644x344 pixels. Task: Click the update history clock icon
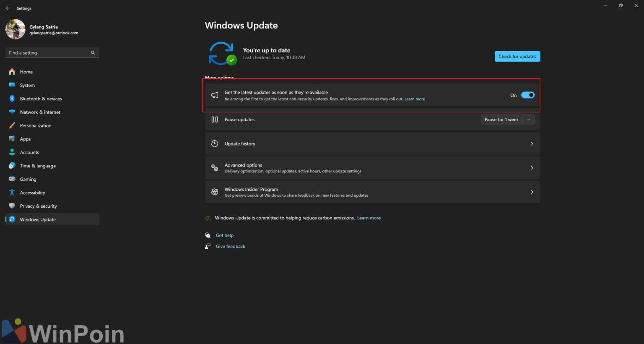[x=215, y=143]
